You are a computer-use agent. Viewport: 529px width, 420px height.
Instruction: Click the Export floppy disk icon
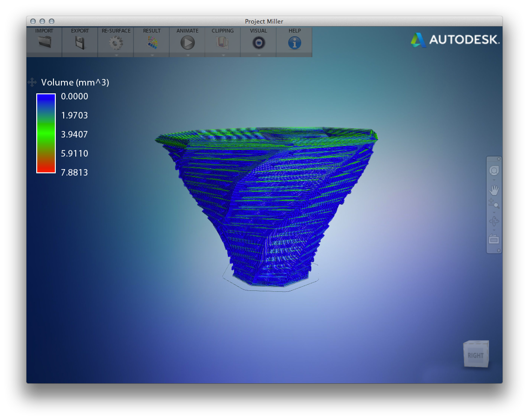point(80,43)
